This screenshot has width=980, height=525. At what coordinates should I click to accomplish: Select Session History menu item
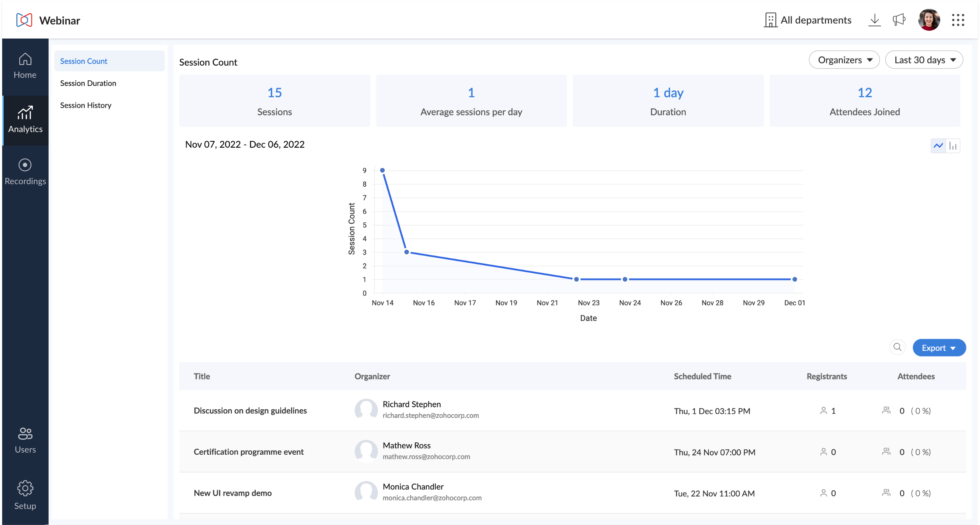click(x=86, y=105)
